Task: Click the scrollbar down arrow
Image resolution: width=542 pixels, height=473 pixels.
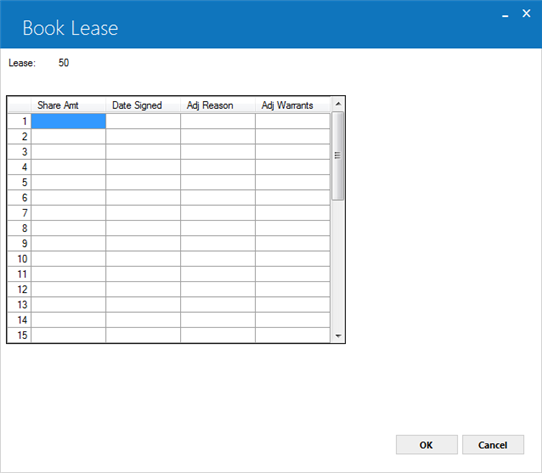Action: coord(338,336)
